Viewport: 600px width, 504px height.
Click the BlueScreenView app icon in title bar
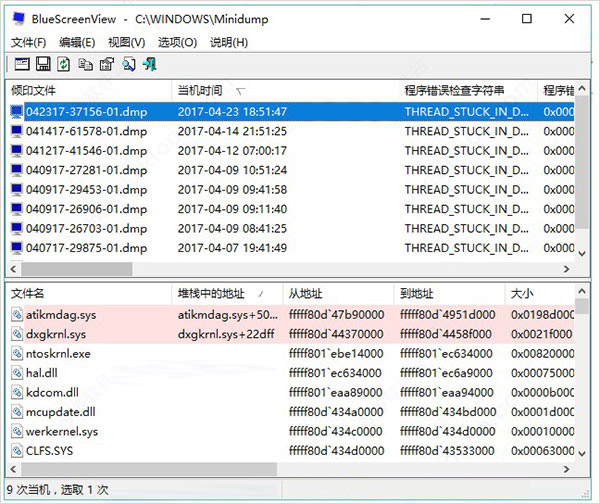point(18,18)
